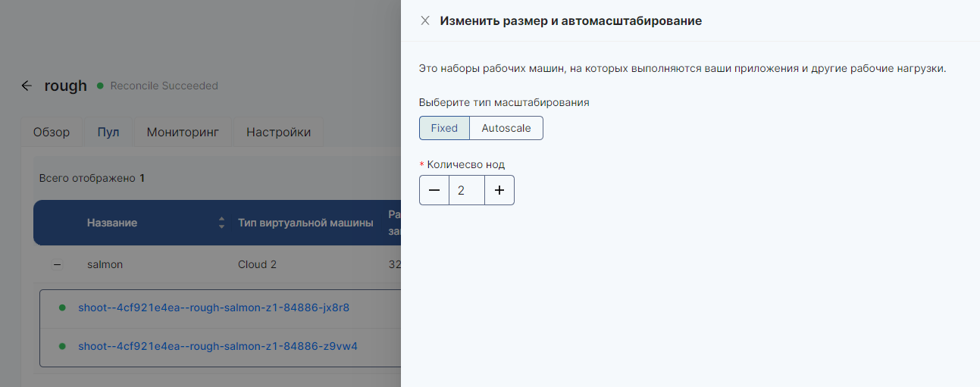
Task: Open the Обзор tab
Action: pyautogui.click(x=52, y=133)
